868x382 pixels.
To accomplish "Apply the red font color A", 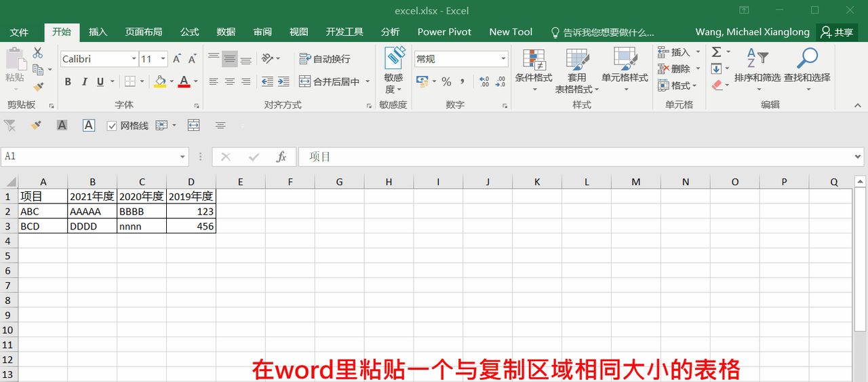I will click(x=184, y=82).
